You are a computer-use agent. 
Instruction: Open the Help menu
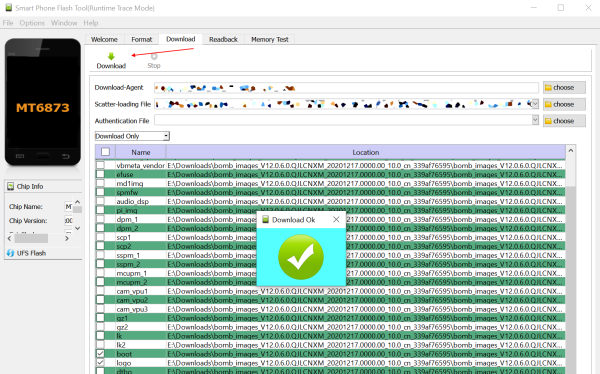coord(91,23)
